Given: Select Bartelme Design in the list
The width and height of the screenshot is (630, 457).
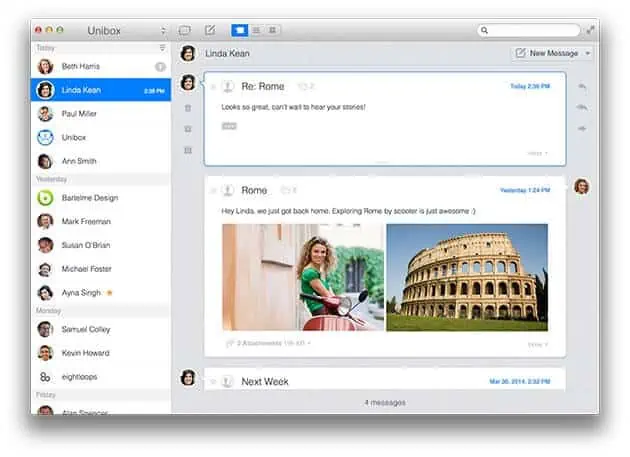Looking at the screenshot, I should 101,198.
